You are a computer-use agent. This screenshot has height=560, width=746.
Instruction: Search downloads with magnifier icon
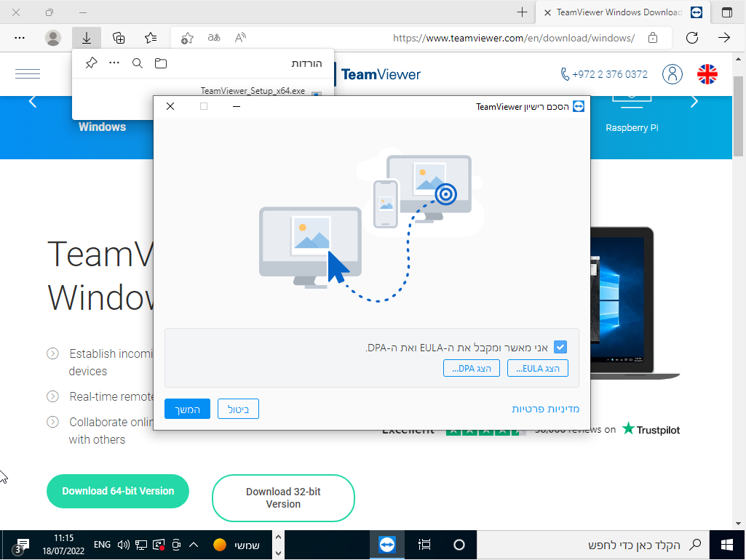pos(138,63)
